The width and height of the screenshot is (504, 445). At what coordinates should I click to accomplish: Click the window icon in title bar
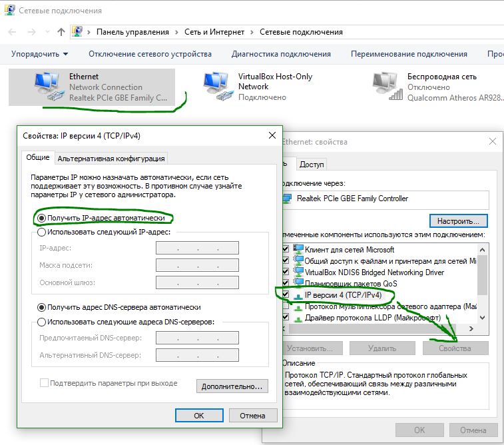point(9,10)
